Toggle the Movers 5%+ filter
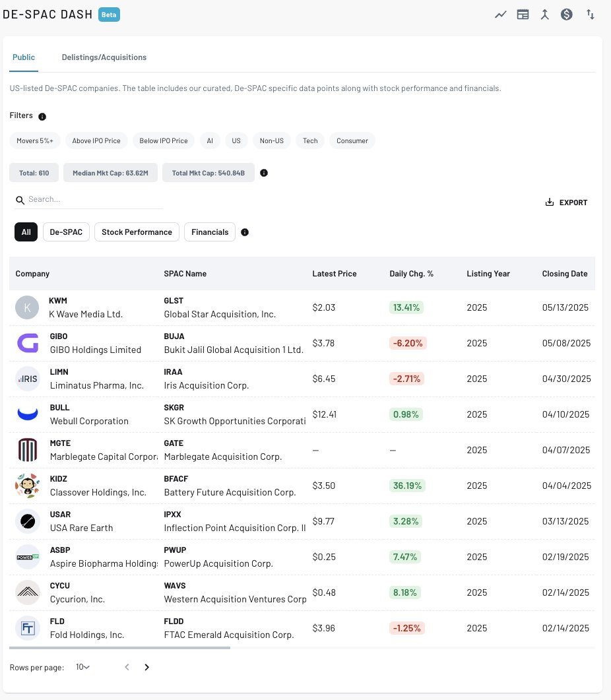Screen dimensions: 611x700 (x=35, y=141)
